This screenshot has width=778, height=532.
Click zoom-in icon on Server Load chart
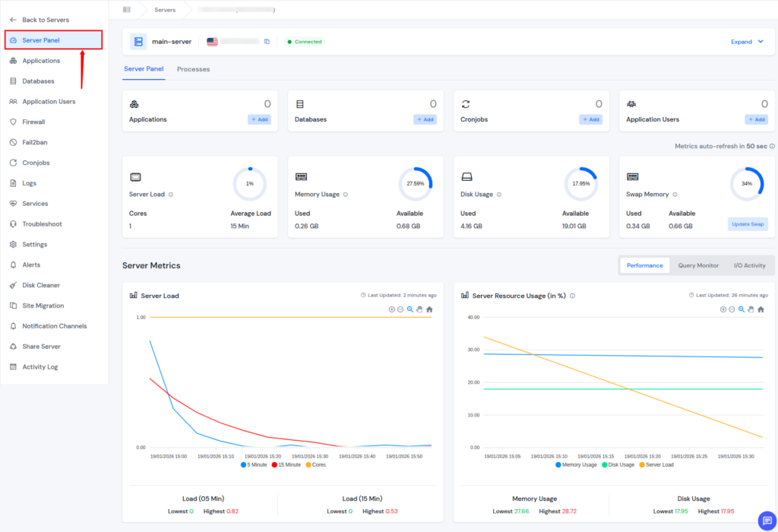click(392, 309)
